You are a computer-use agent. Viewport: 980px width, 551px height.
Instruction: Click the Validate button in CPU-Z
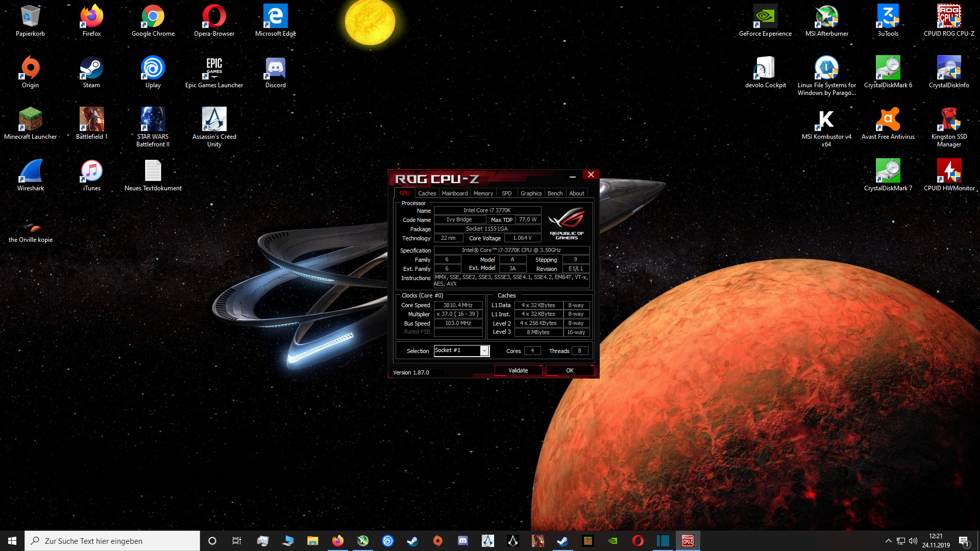click(x=518, y=370)
